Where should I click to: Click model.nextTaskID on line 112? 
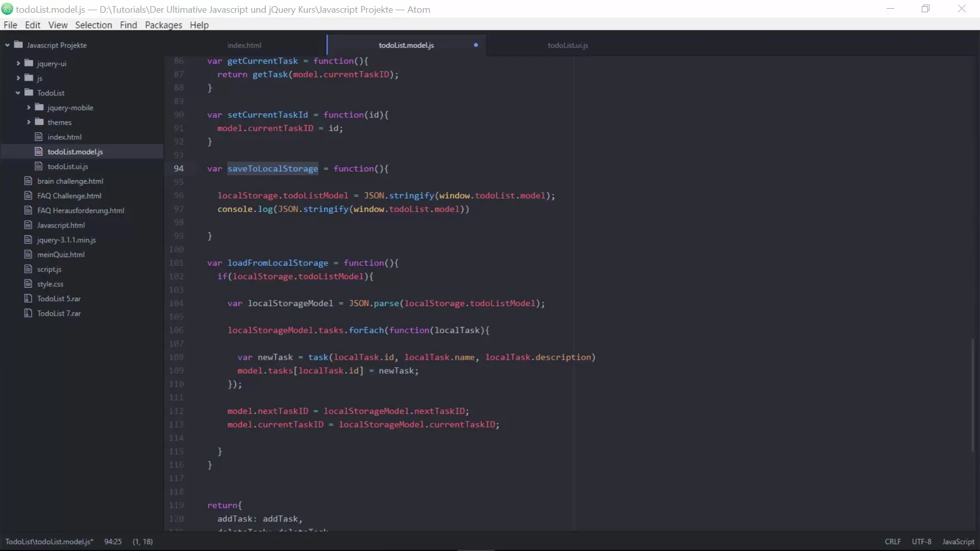(x=268, y=411)
